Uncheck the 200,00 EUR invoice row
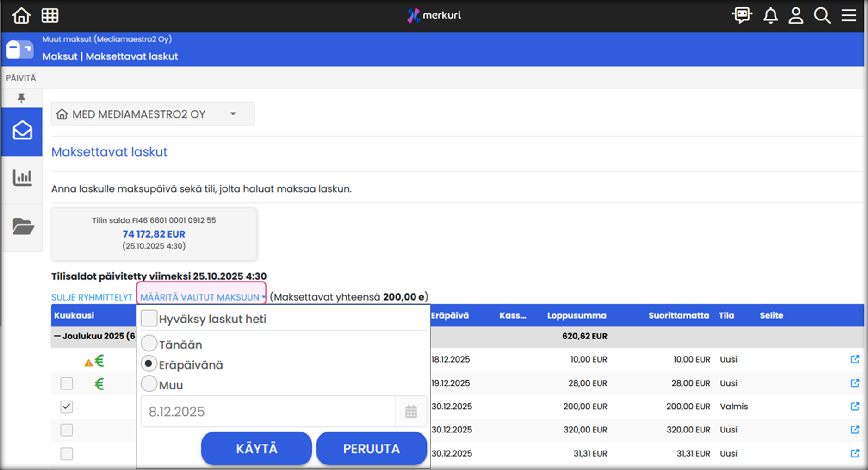The image size is (868, 470). tap(67, 407)
